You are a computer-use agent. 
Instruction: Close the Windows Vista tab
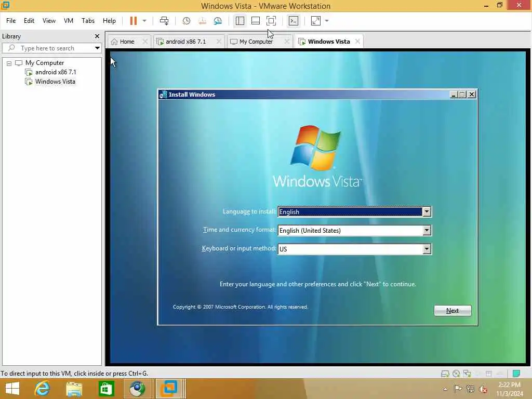point(357,42)
